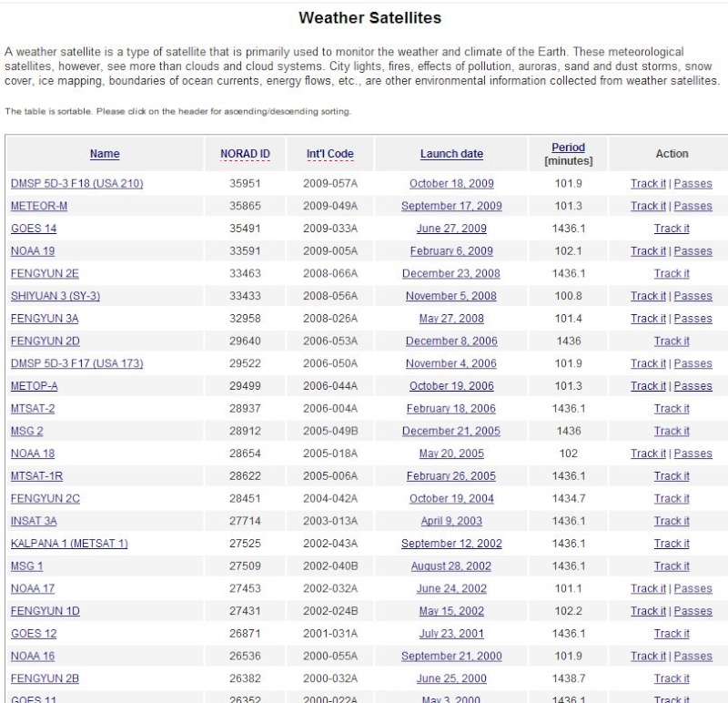The height and width of the screenshot is (703, 728).
Task: Track it for METEOR-M
Action: (648, 206)
